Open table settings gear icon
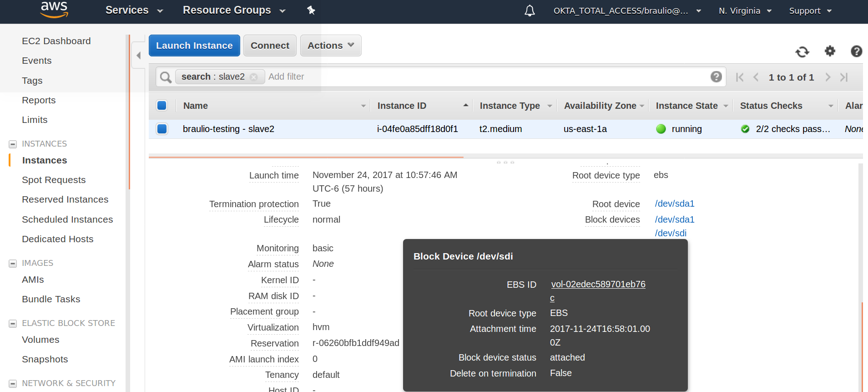 coord(830,51)
